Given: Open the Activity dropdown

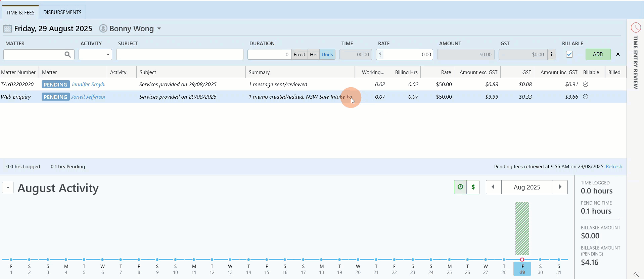Looking at the screenshot, I should 95,54.
